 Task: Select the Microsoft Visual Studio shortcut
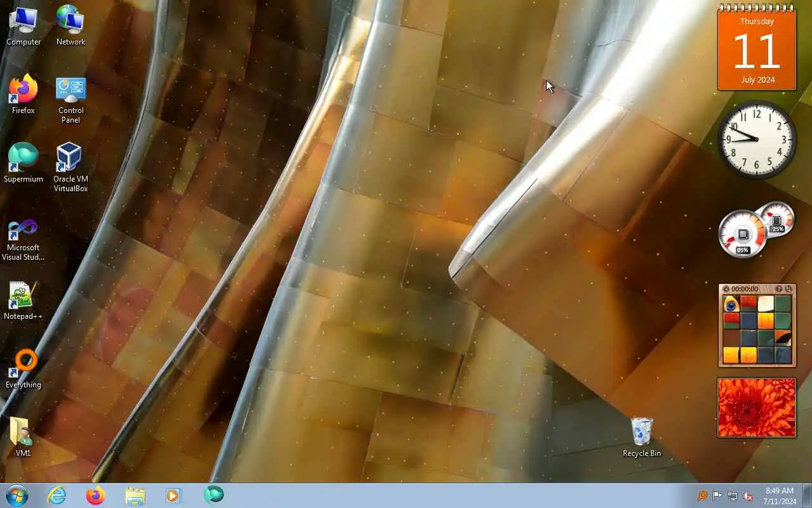point(23,240)
